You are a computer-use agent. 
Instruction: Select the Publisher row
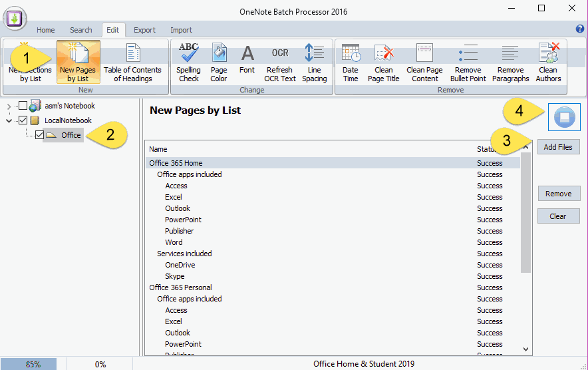pos(333,231)
